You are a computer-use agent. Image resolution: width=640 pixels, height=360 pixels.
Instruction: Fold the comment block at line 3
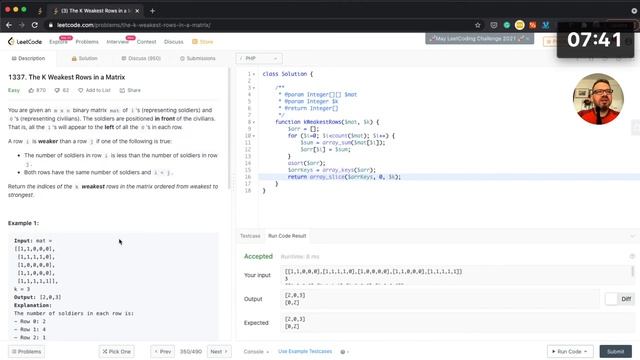coord(254,88)
